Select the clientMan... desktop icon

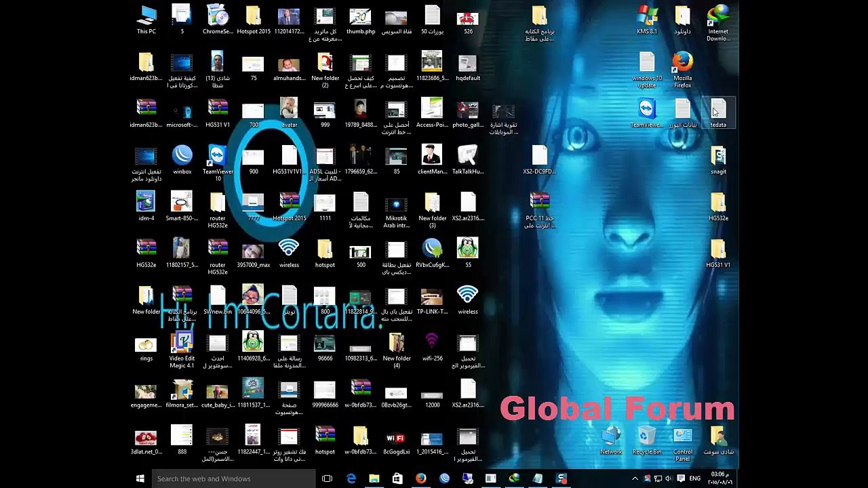click(x=432, y=160)
